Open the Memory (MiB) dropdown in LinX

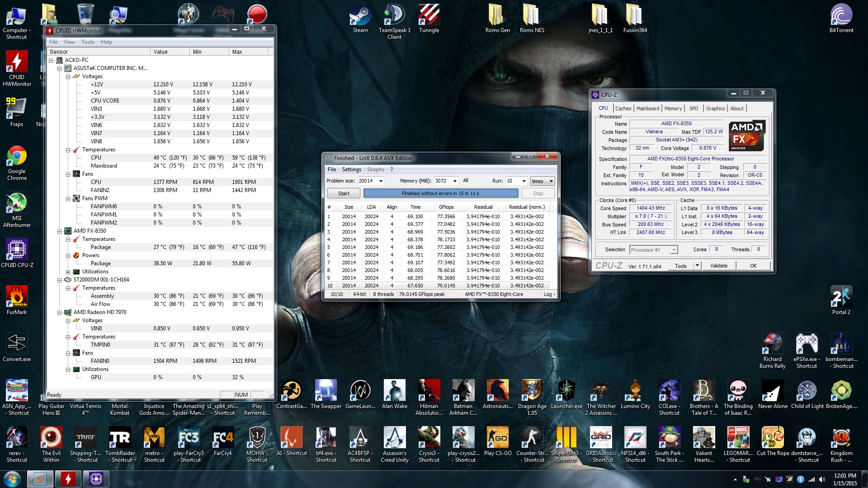[454, 181]
